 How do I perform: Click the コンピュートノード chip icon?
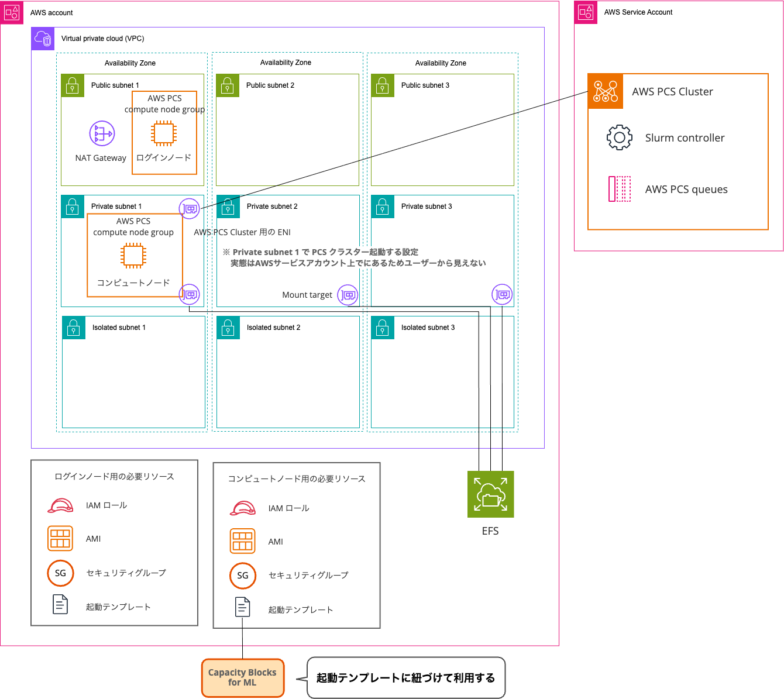tap(133, 256)
